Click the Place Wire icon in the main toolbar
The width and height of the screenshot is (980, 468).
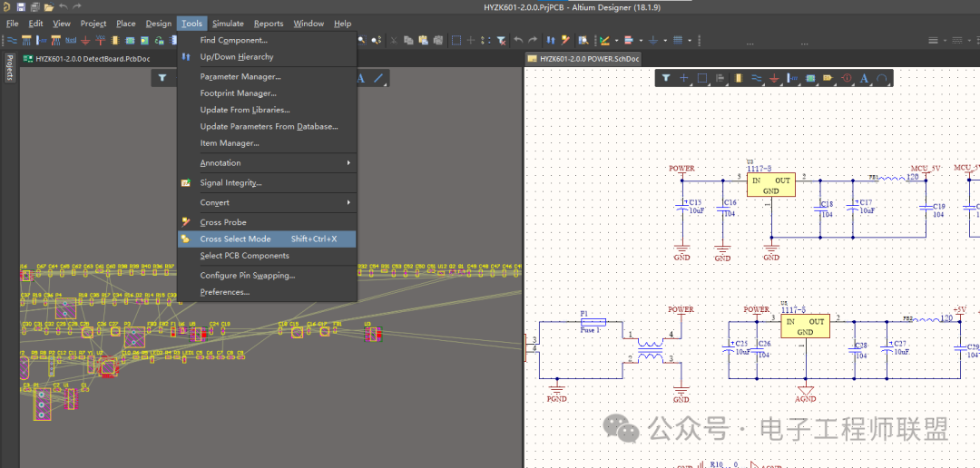(12, 41)
